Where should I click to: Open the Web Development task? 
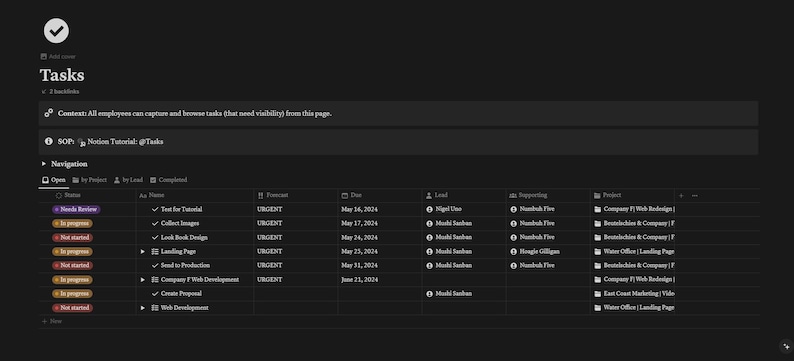[184, 308]
